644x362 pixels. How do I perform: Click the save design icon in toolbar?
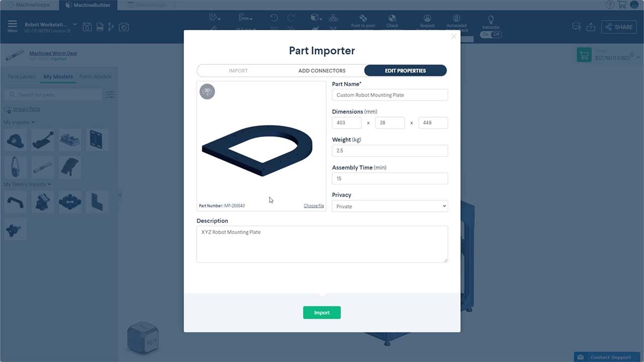[87, 27]
